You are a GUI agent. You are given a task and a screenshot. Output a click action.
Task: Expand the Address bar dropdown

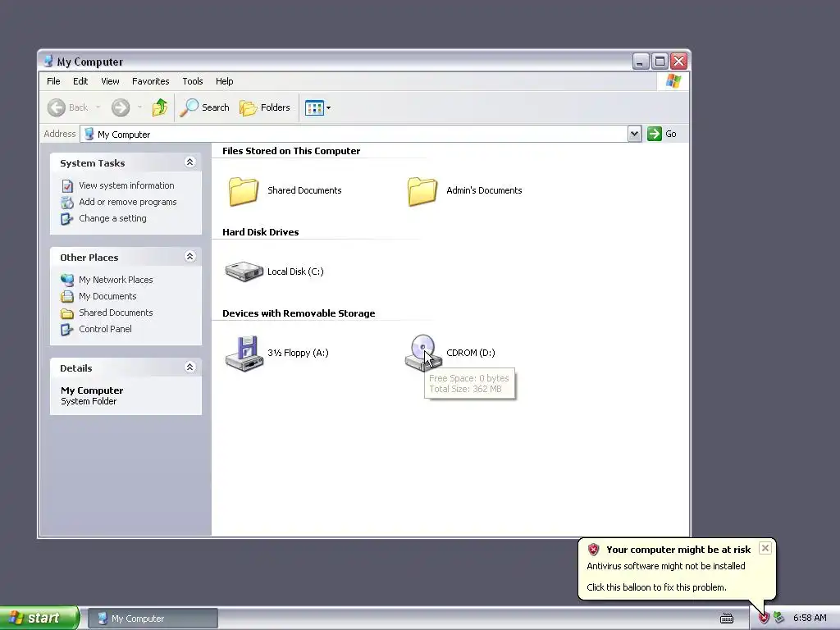(634, 134)
